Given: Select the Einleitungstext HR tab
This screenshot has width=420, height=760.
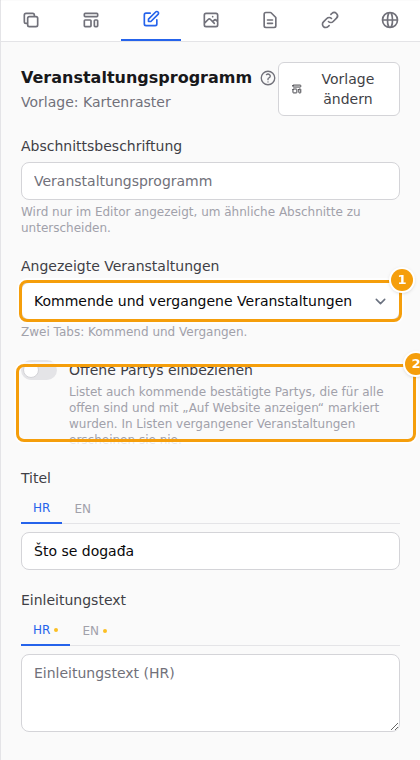Looking at the screenshot, I should [46, 630].
